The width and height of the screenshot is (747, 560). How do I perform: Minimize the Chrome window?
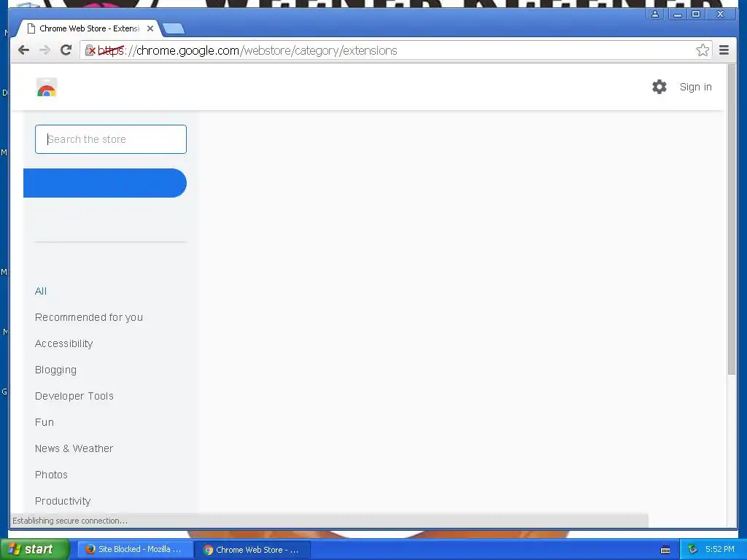(677, 14)
